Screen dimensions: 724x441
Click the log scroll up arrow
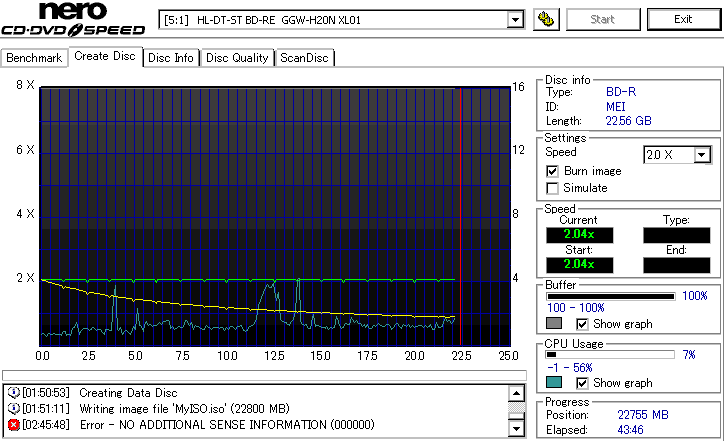[x=516, y=394]
